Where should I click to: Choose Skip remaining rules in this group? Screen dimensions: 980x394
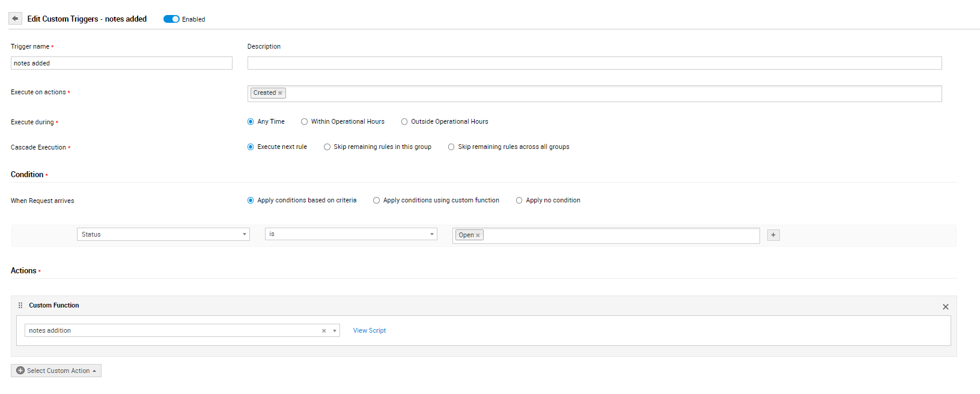pos(327,147)
